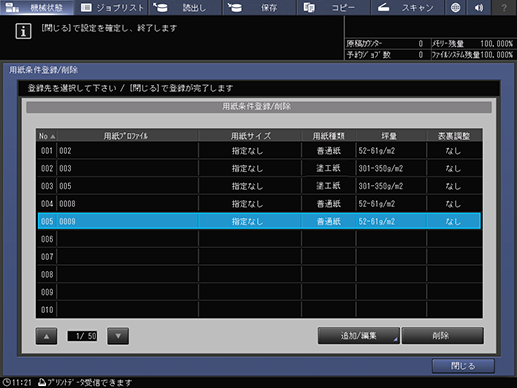Screen dimensions: 517x388
Task: Switch to the ジョブリスト tab
Action: (112, 7)
